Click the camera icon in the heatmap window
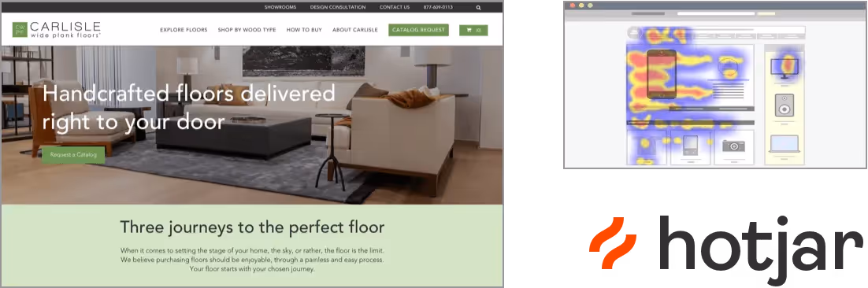868x288 pixels. point(733,146)
